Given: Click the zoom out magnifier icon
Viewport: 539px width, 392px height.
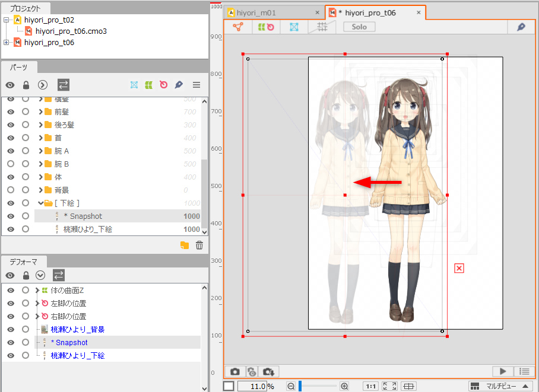Looking at the screenshot, I should coord(291,386).
